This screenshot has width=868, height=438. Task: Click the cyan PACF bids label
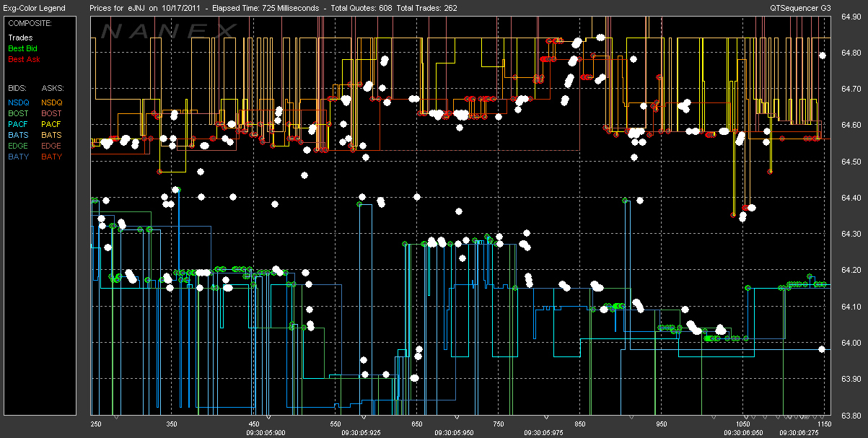[18, 124]
